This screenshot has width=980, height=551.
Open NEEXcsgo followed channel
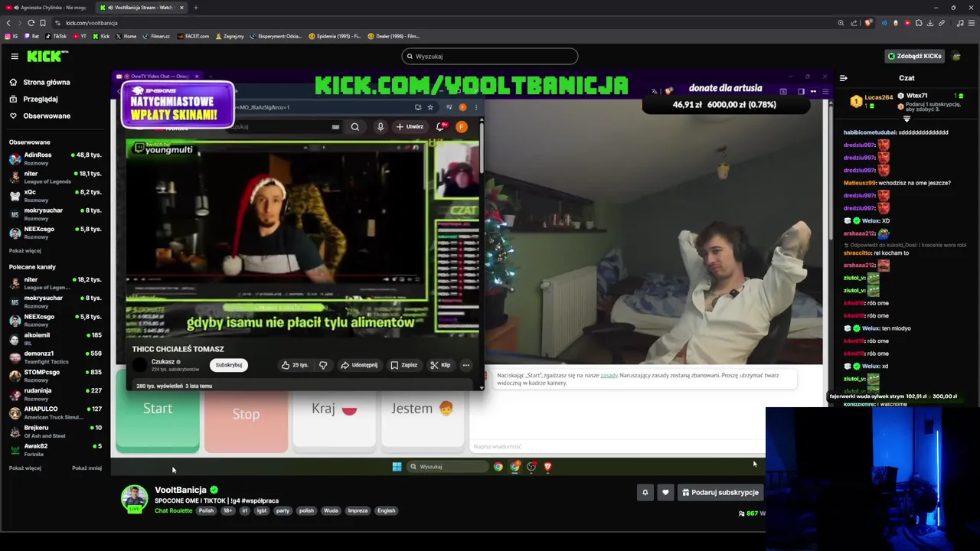[x=55, y=232]
